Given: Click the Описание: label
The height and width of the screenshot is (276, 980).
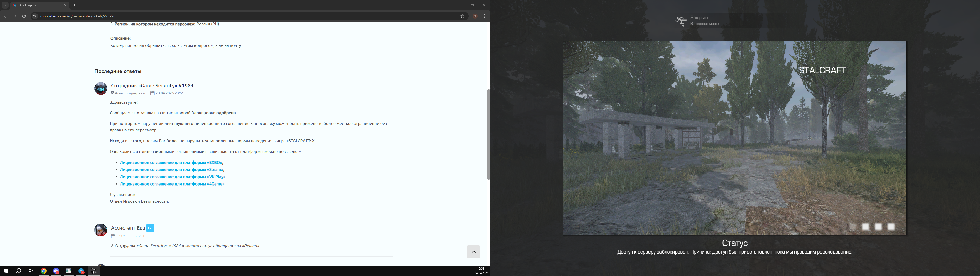Looking at the screenshot, I should point(121,38).
